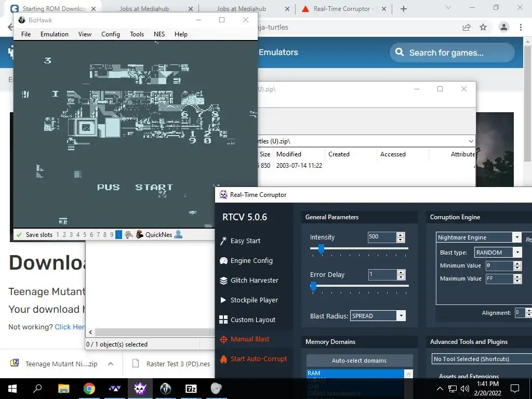This screenshot has width=532, height=399.
Task: Bookmark this page with star icon
Action: [483, 28]
